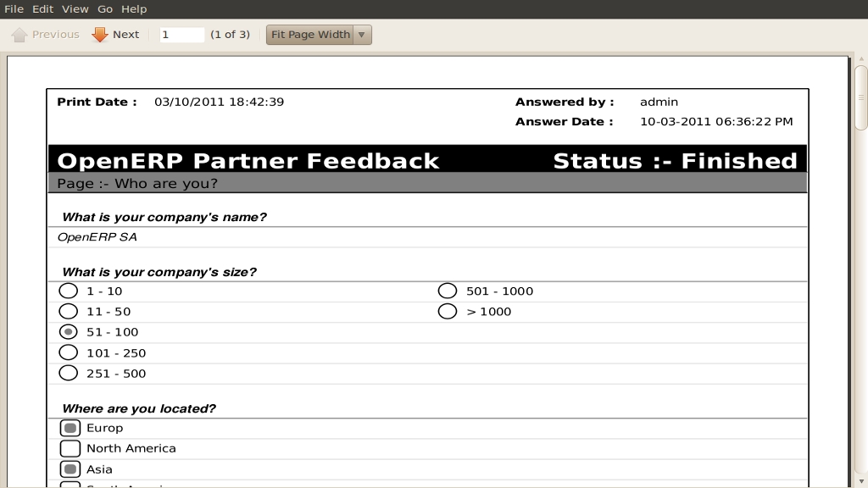Screen dimensions: 868x488
Task: Open the File menu
Action: point(14,8)
